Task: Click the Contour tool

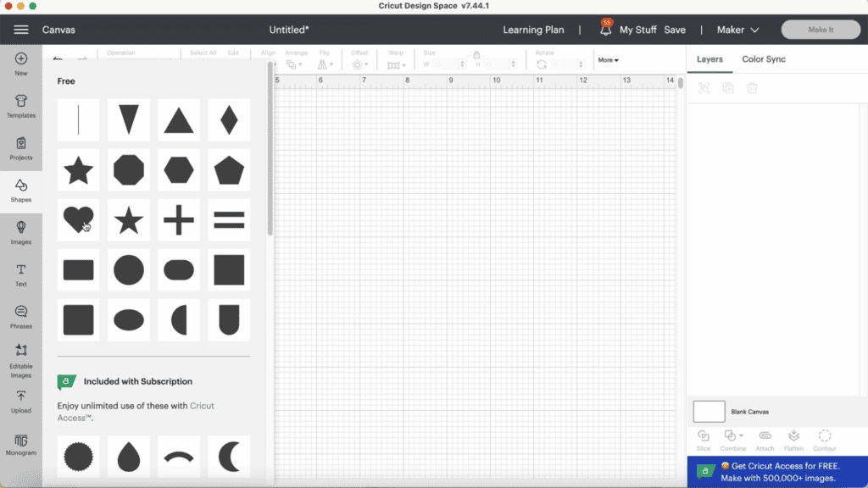Action: click(825, 441)
